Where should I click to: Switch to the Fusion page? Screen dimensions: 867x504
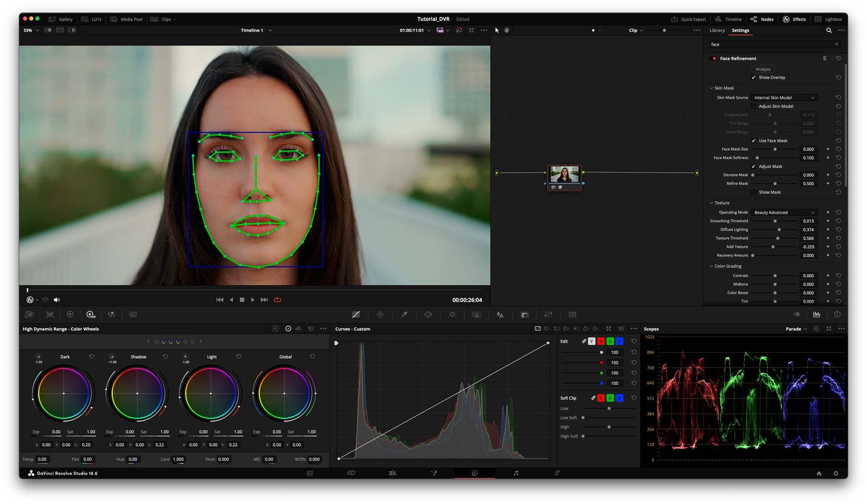[433, 473]
